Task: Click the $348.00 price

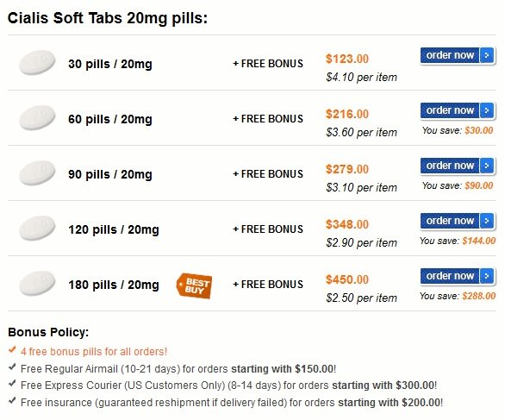Action: (x=347, y=224)
